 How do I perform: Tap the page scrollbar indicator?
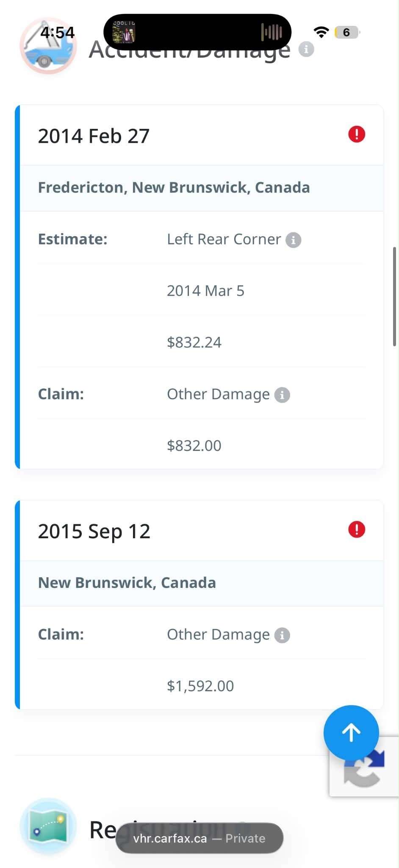[x=395, y=297]
